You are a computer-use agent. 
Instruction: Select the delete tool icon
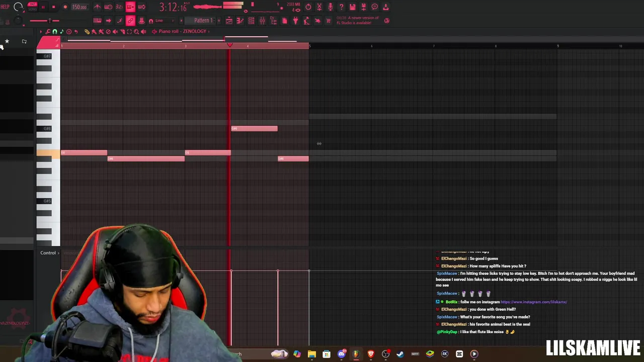pyautogui.click(x=108, y=32)
